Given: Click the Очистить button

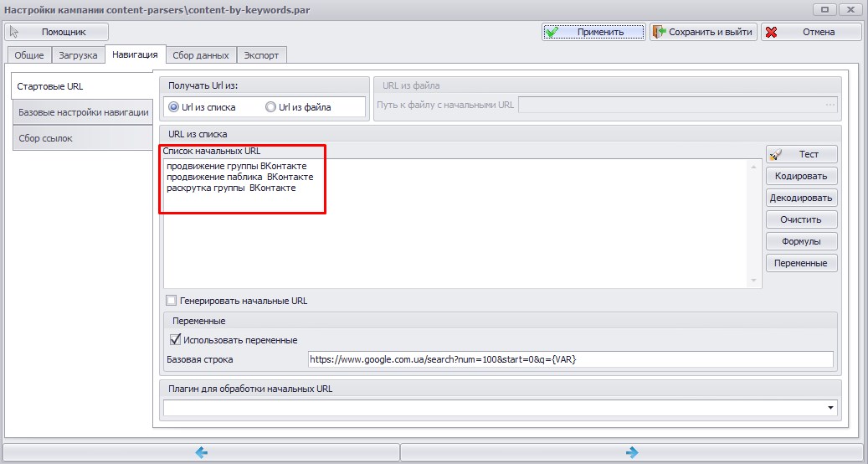Looking at the screenshot, I should tap(801, 219).
